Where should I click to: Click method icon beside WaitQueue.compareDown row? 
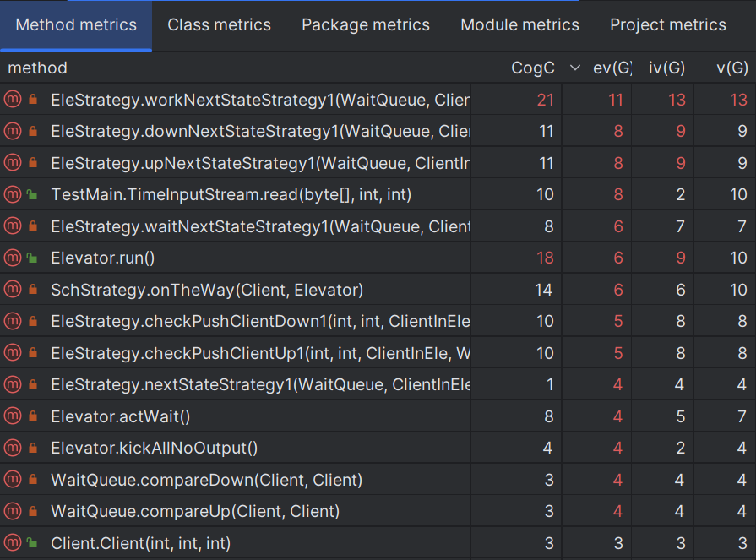[12, 480]
